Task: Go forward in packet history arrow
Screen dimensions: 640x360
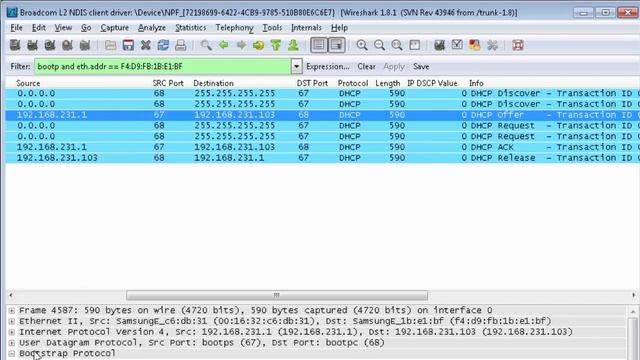Action: pyautogui.click(x=241, y=45)
